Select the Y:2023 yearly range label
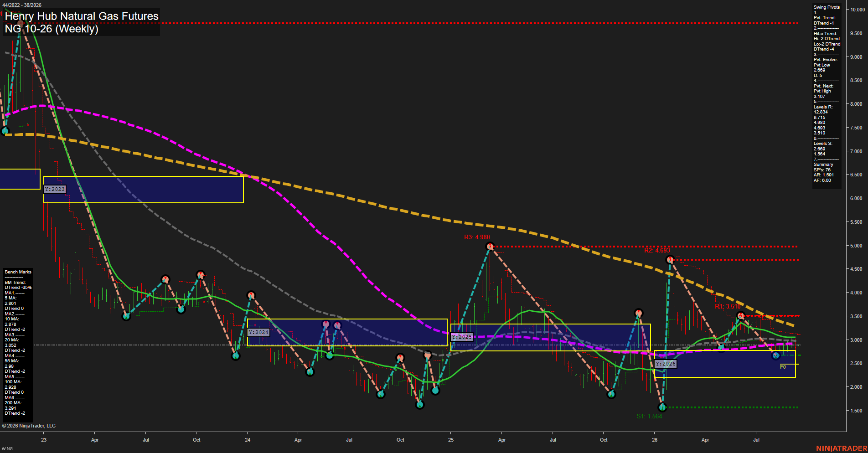 [55, 189]
